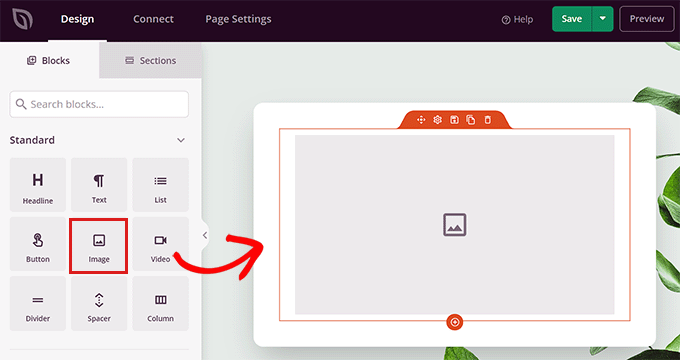
Task: Select the Divider block
Action: 38,304
